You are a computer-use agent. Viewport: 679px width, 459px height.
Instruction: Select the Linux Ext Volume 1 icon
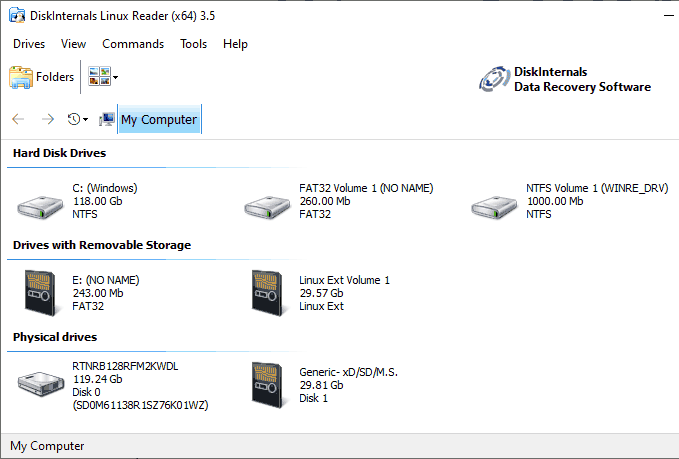tap(268, 292)
